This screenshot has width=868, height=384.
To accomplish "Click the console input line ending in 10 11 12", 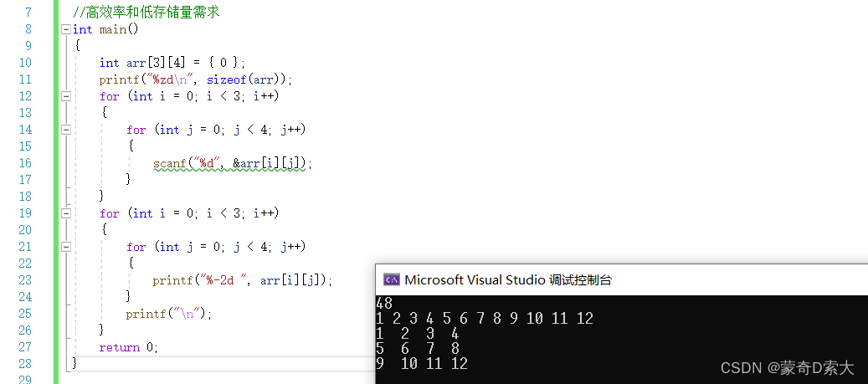I will pyautogui.click(x=485, y=318).
